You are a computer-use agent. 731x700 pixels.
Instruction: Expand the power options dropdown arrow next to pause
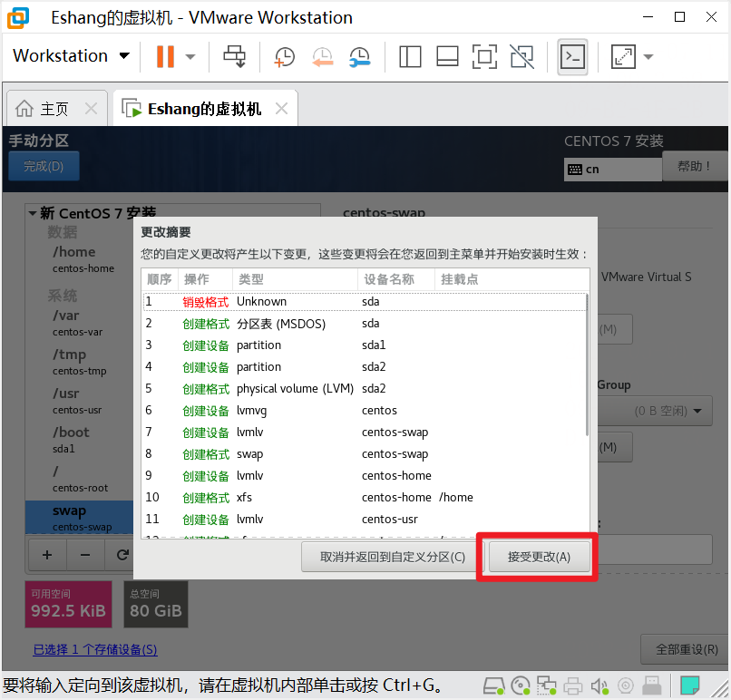tap(190, 57)
